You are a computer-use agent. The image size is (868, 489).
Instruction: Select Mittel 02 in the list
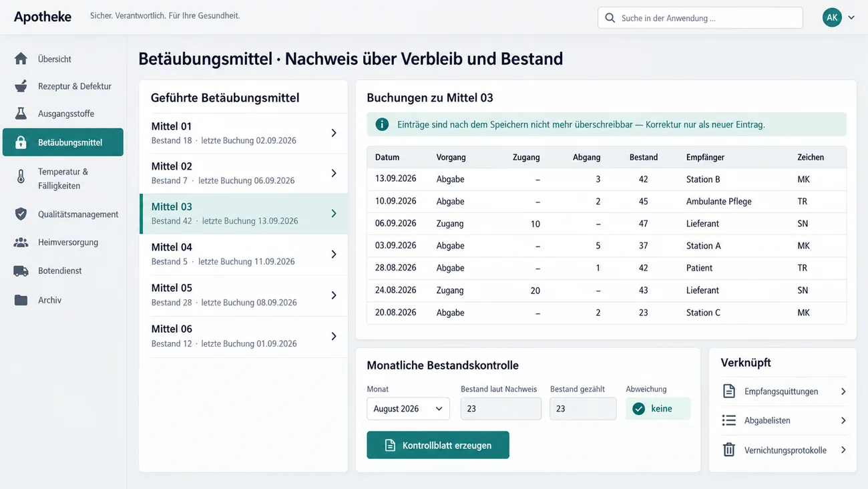[244, 173]
